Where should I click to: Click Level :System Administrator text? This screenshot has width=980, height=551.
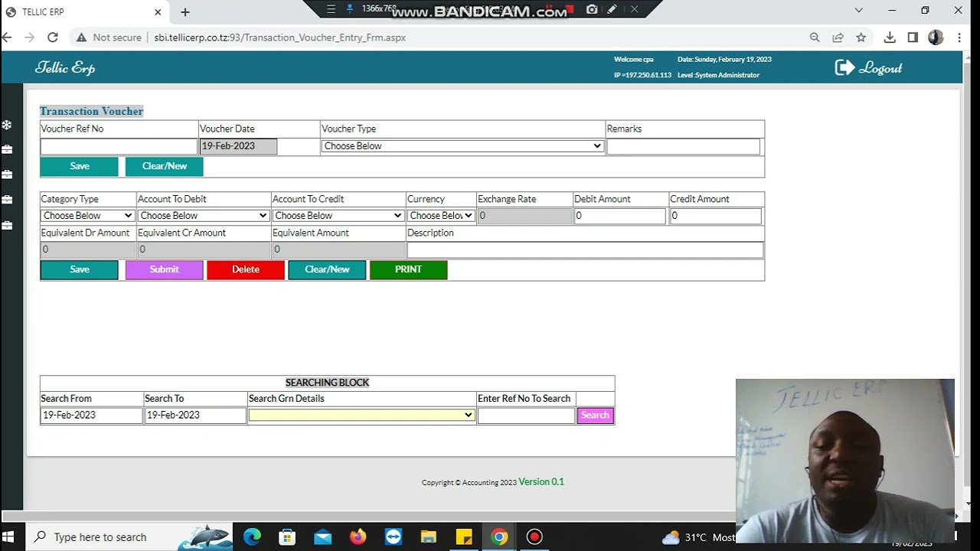click(718, 75)
